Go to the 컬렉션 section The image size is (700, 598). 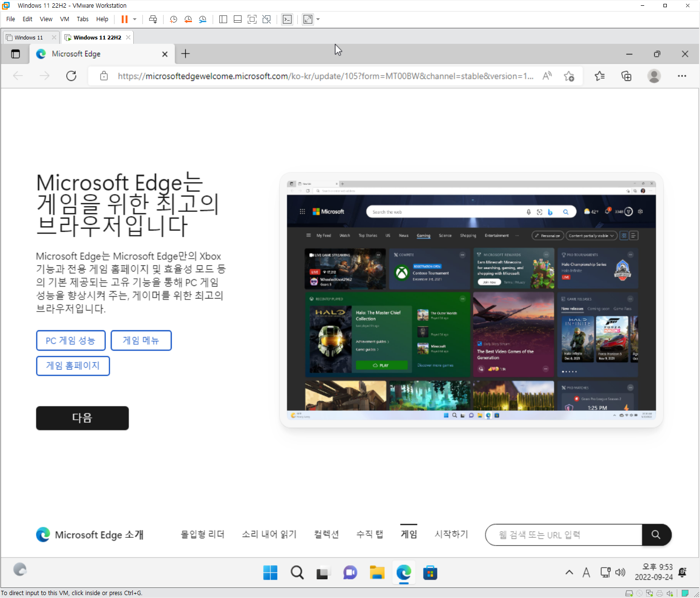pos(327,534)
